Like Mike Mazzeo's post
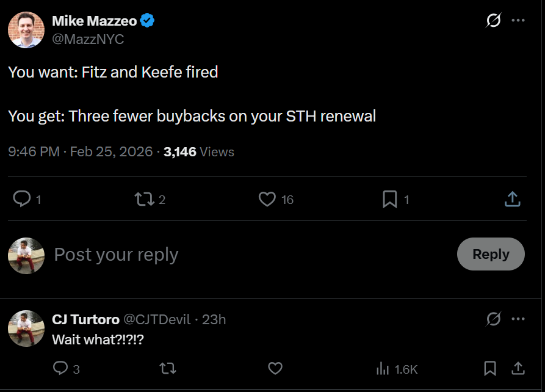This screenshot has width=545, height=392. [x=267, y=199]
